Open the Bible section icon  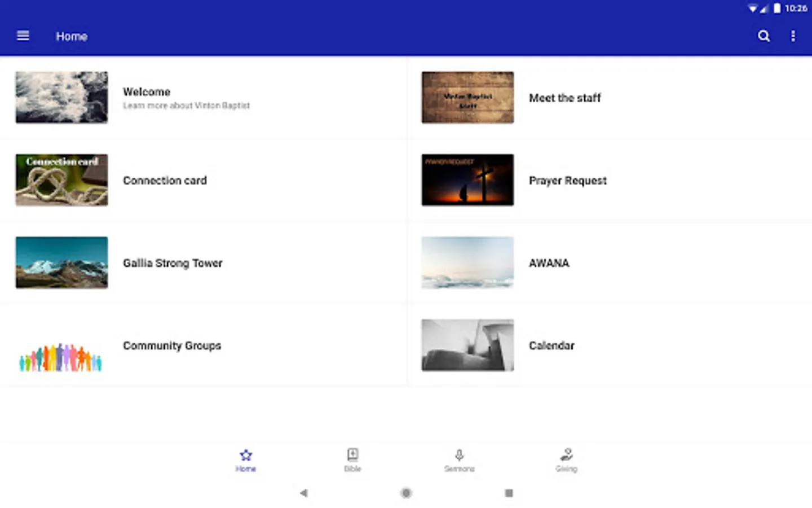point(352,459)
